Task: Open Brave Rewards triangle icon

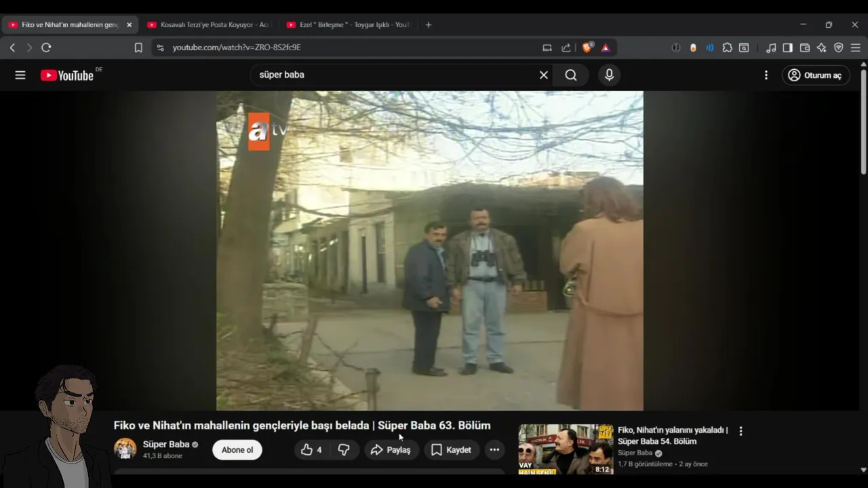Action: coord(606,47)
